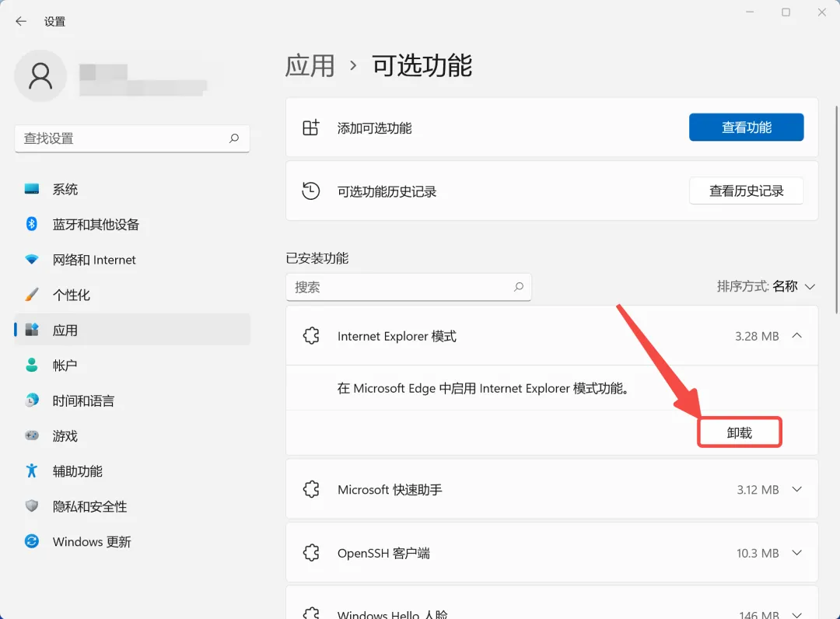840x619 pixels.
Task: Click the 帐户 person icon
Action: (32, 365)
